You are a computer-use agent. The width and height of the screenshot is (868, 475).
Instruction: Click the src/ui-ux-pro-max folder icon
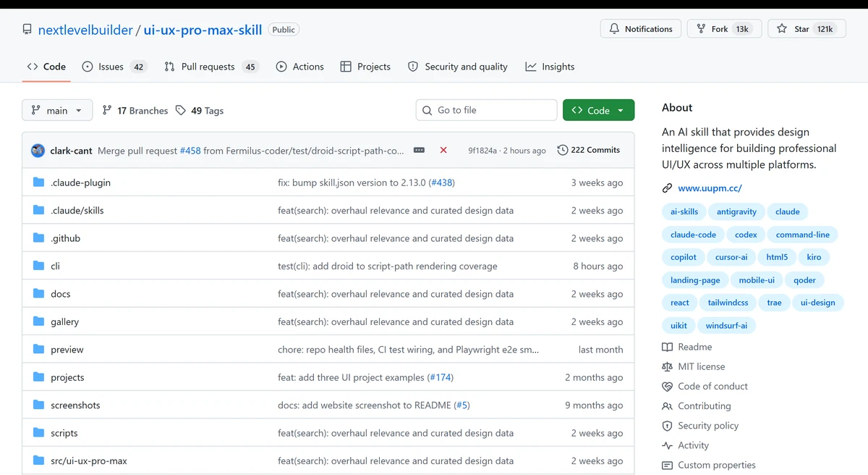point(39,461)
